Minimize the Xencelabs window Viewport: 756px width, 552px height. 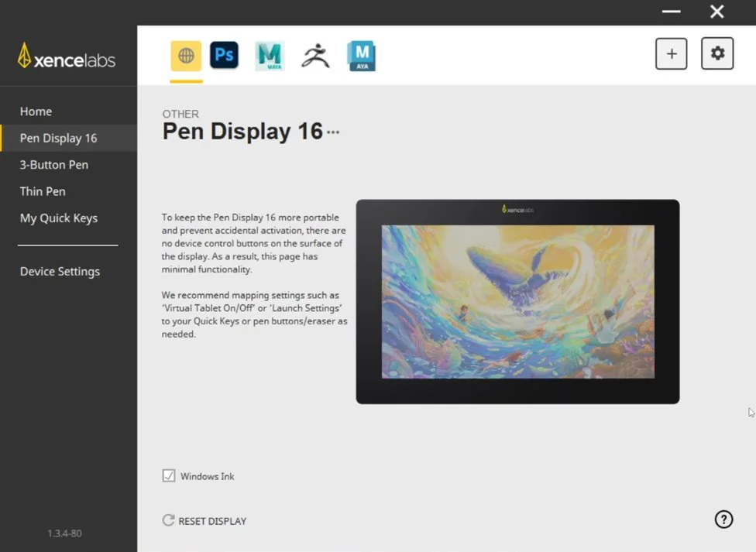(671, 12)
